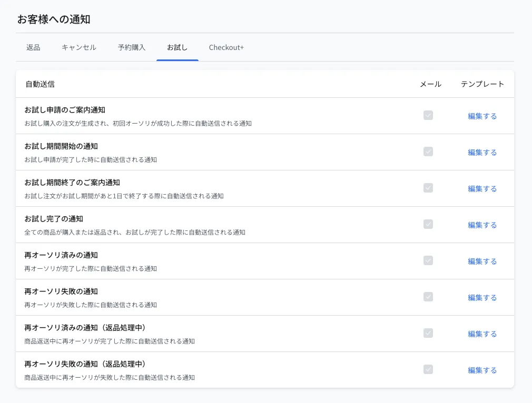The image size is (532, 403).
Task: Toggle mail checkbox for お試し期間開始の通知
Action: [428, 152]
